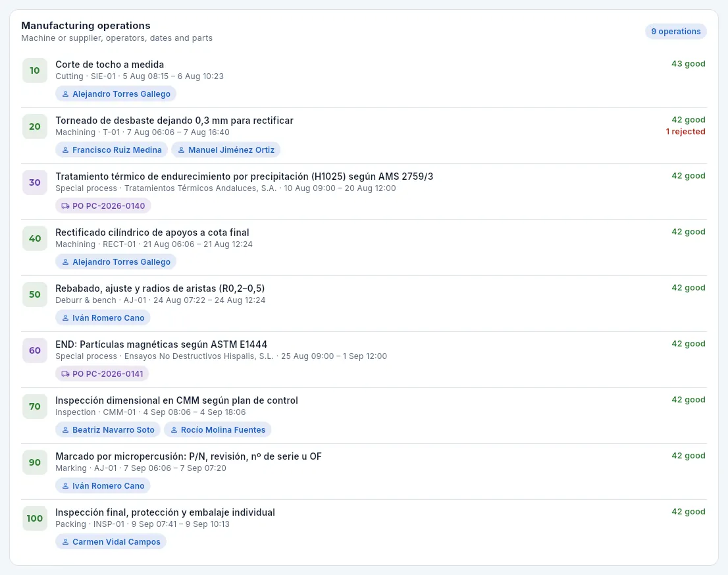Click the "Packing · INSP-01" details line
The image size is (728, 575).
click(143, 524)
